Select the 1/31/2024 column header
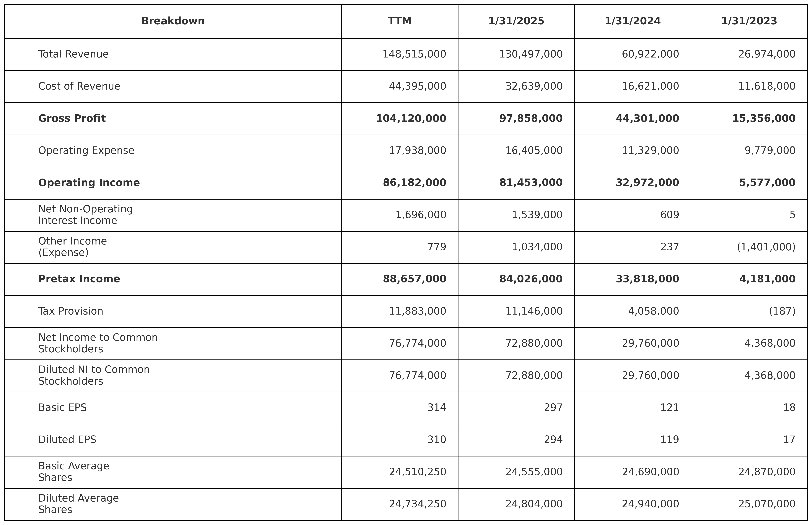 tap(633, 21)
